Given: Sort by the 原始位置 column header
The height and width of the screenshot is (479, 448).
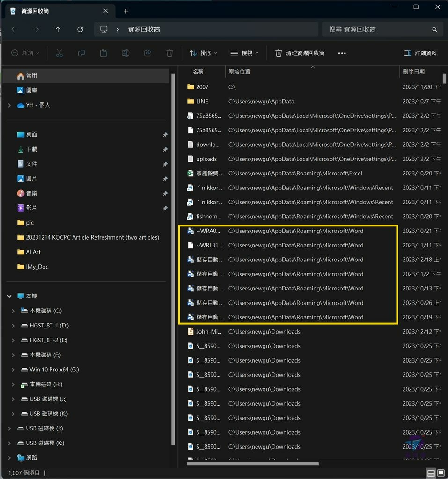Looking at the screenshot, I should point(239,72).
